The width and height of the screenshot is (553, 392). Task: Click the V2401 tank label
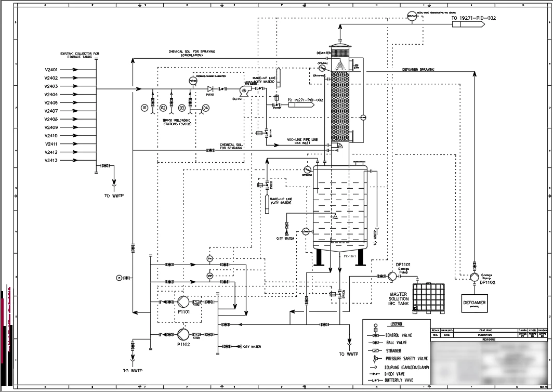point(51,70)
